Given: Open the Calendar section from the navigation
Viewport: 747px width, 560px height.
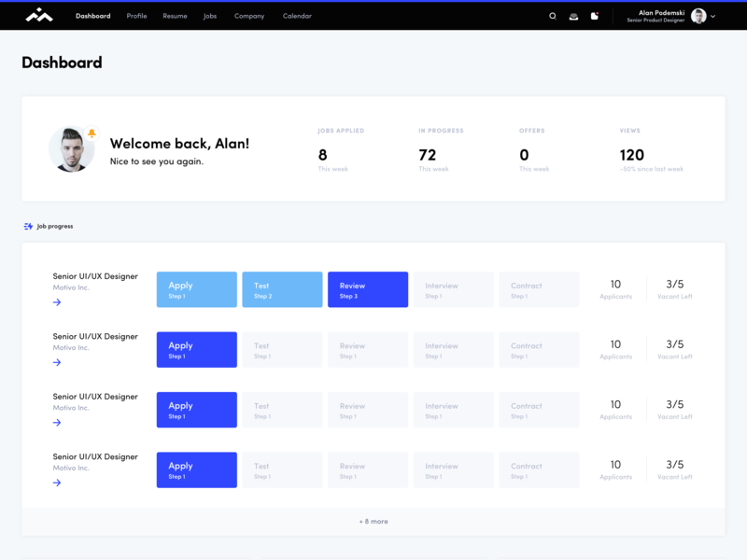Looking at the screenshot, I should point(297,16).
